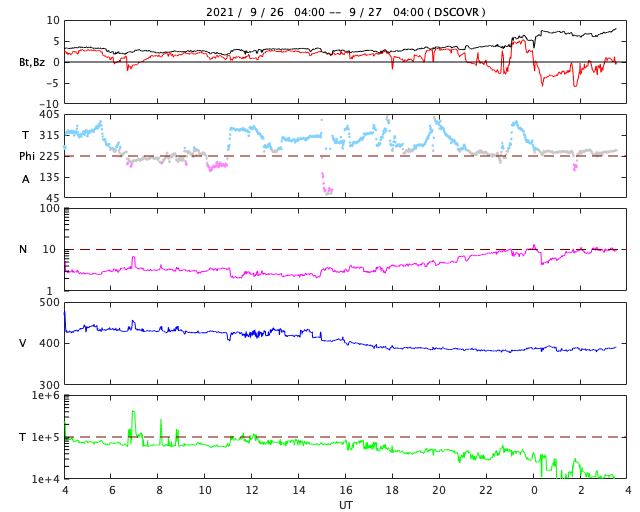The height and width of the screenshot is (512, 640).
Task: Click the UT label under the time axis
Action: click(x=346, y=505)
